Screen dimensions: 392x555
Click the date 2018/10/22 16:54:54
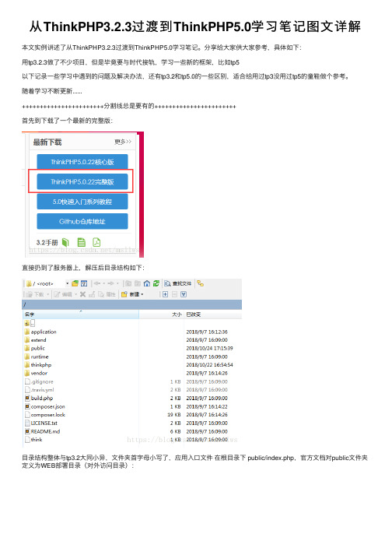pos(209,364)
